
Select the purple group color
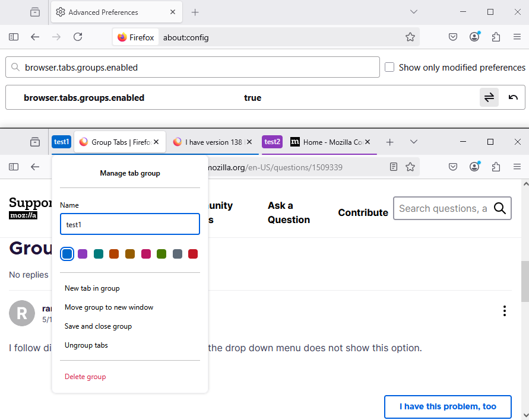coord(83,254)
